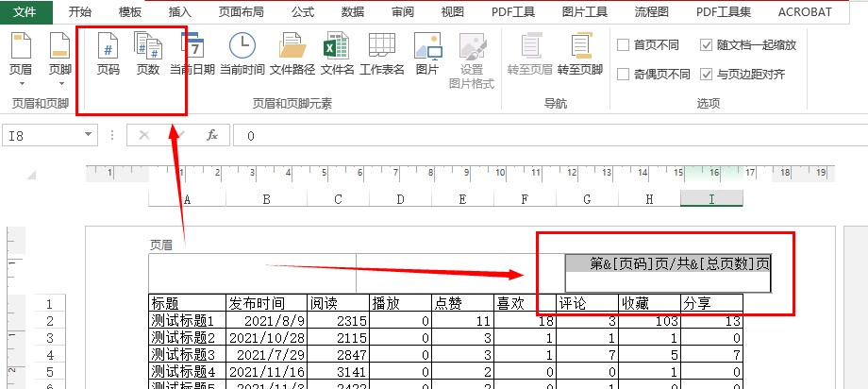Click cell 测试标题1
Viewport: 868px width, 389px height.
click(x=188, y=320)
